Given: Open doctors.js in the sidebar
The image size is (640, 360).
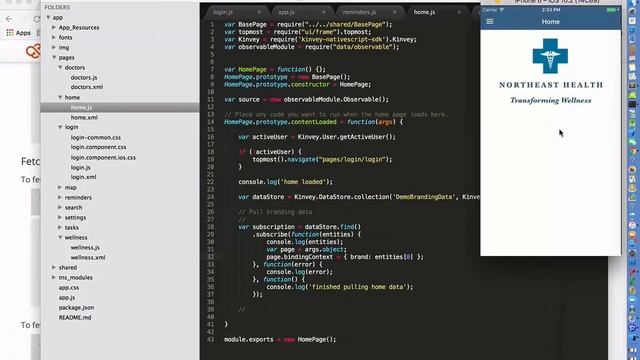Looking at the screenshot, I should click(84, 77).
